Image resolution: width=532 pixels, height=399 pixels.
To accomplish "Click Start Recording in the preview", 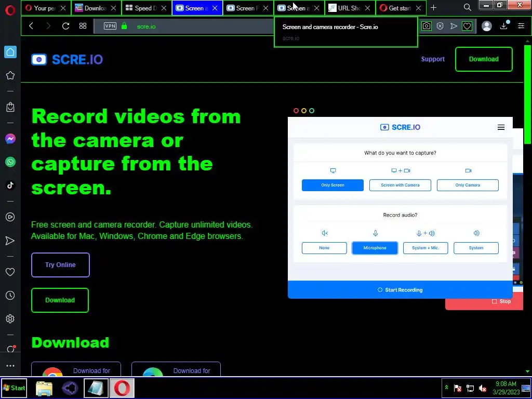I will (x=400, y=290).
